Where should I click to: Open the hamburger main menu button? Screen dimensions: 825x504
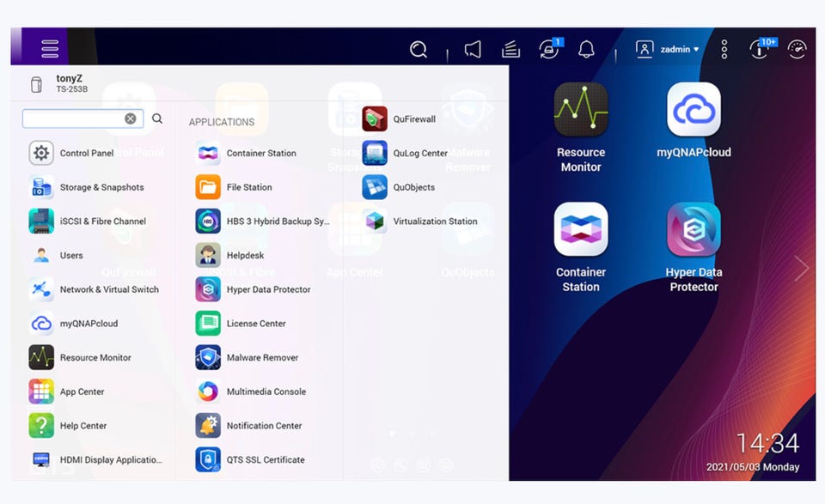point(50,48)
